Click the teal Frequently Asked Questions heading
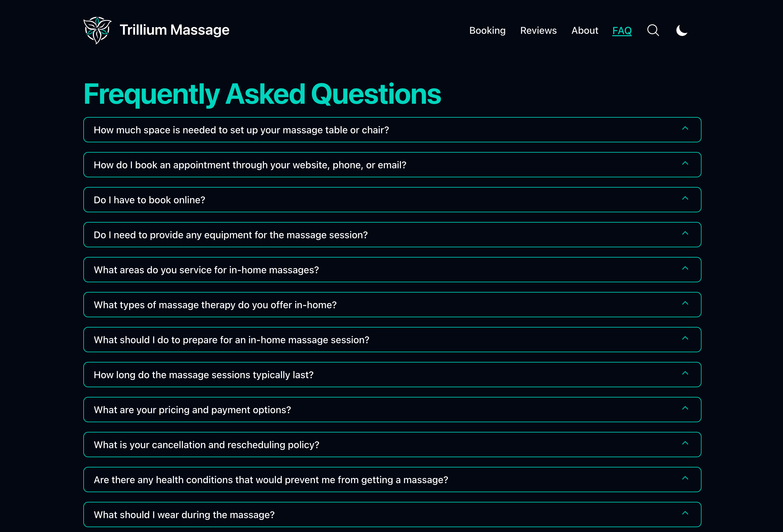The height and width of the screenshot is (532, 783). tap(263, 94)
